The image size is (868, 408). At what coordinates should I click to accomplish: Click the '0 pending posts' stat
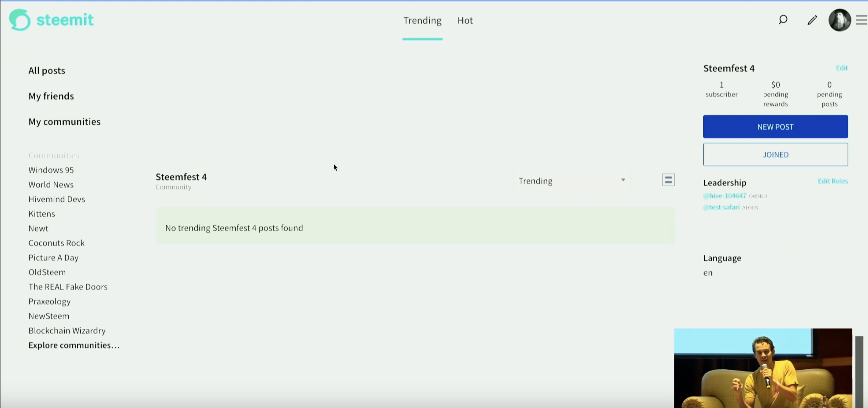829,94
